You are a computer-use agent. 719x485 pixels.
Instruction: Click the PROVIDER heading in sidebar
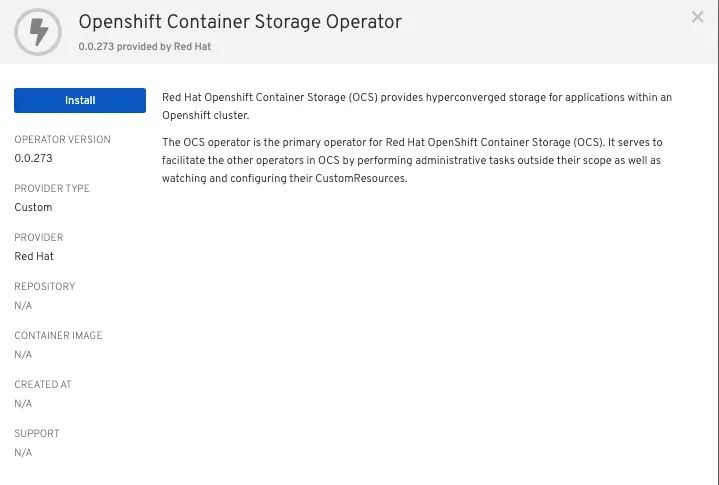39,238
